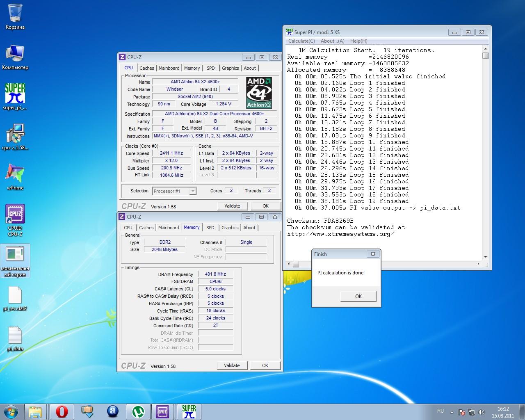Close the Finish dialog
Image resolution: width=525 pixels, height=420 pixels.
click(373, 254)
